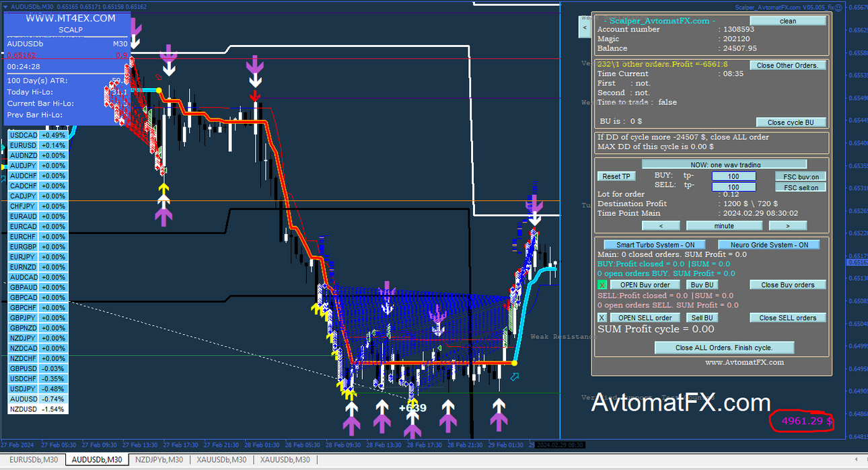Click the green X box beside OPEN Buy order
This screenshot has width=868, height=470.
(x=602, y=285)
